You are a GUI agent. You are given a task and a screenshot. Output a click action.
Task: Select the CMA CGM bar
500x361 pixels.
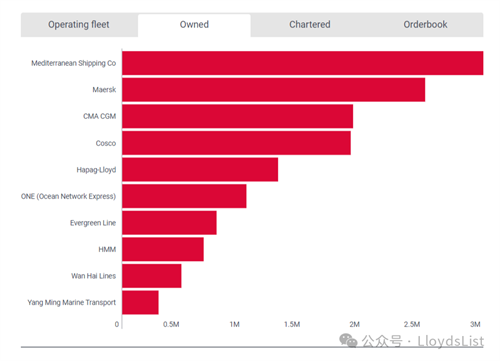pos(238,116)
